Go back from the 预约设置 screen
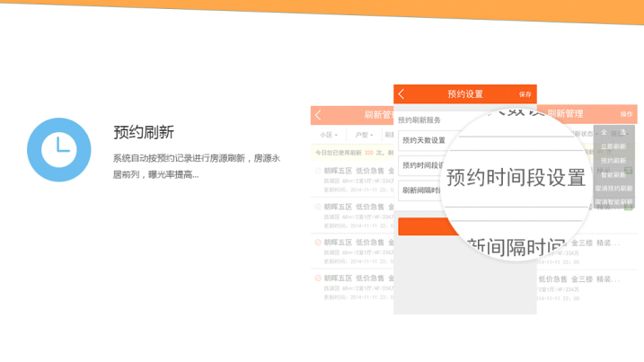Image resolution: width=644 pixels, height=362 pixels. coord(401,94)
